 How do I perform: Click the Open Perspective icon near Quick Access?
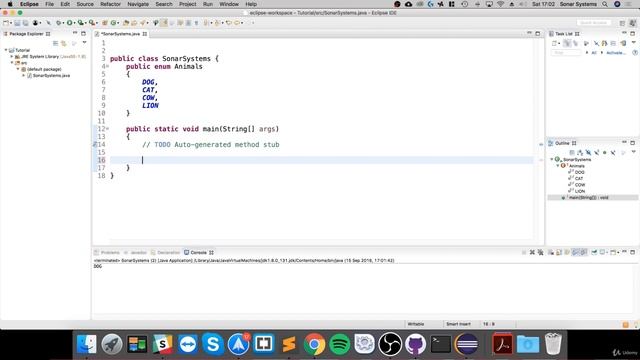coord(622,23)
